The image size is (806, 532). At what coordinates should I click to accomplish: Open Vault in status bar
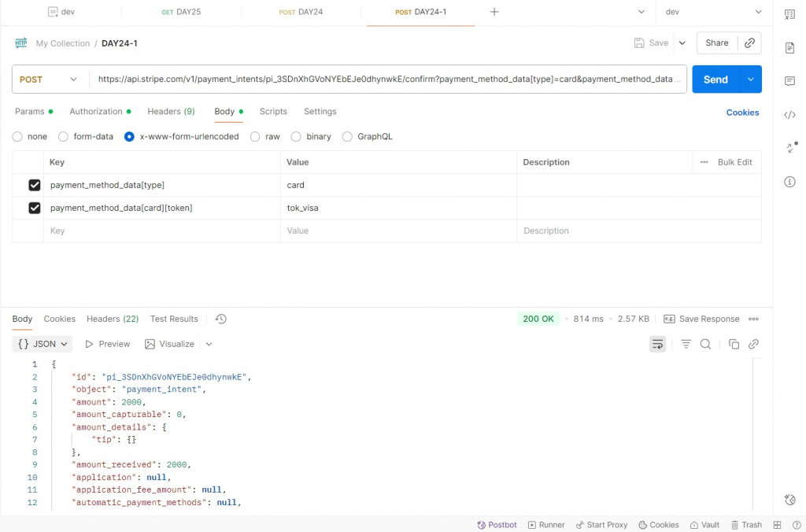point(704,525)
